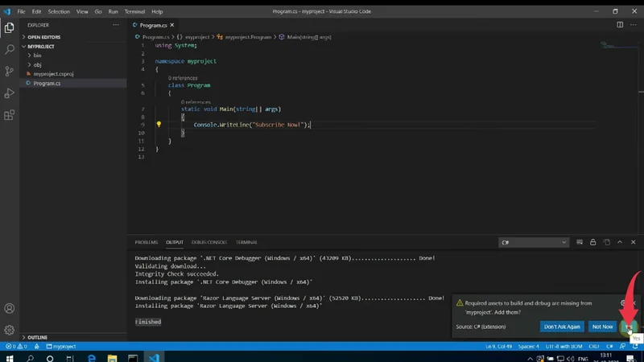644x362 pixels.
Task: Select myproject.csproj in the explorer
Action: click(x=52, y=74)
